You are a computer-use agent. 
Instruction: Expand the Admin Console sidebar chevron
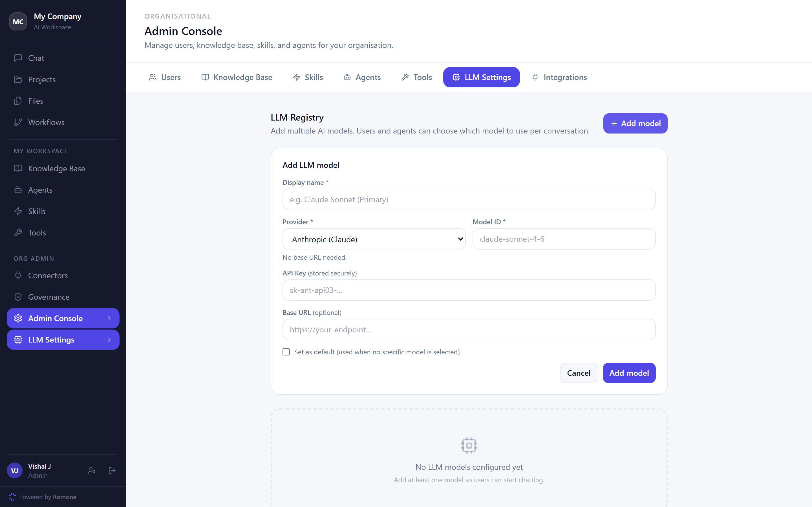pos(109,318)
